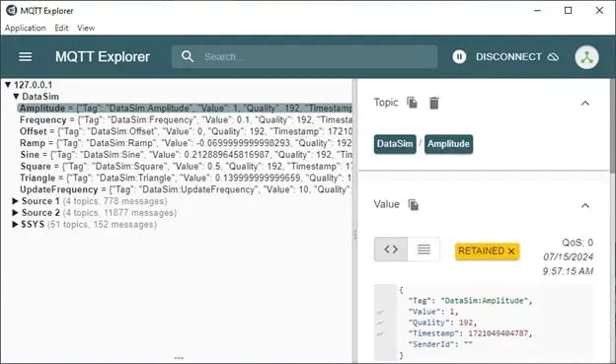The image size is (616, 364).
Task: Open the View menu
Action: [x=86, y=28]
